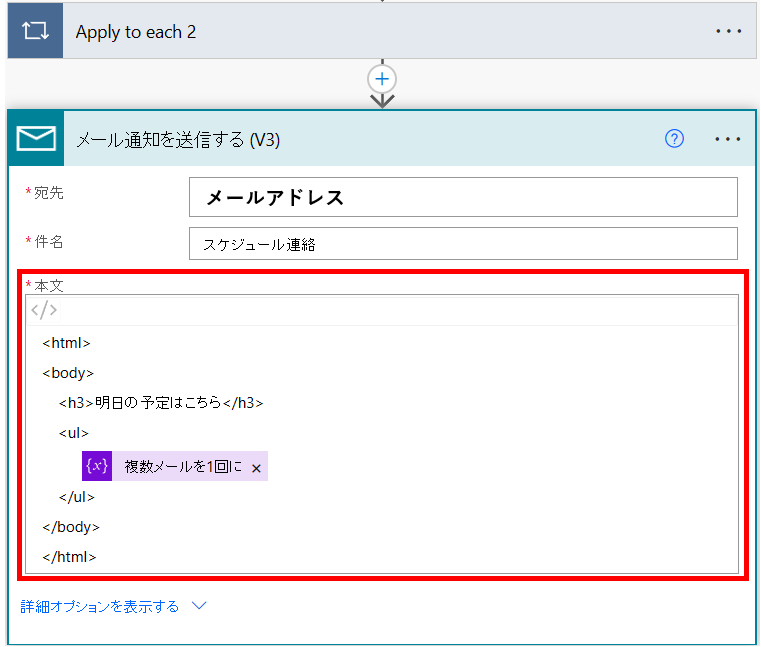Select the variable expression icon token
The image size is (761, 647).
(x=97, y=466)
